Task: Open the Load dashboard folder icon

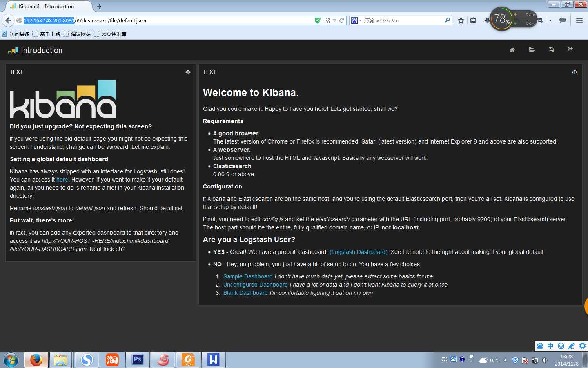Action: point(532,50)
